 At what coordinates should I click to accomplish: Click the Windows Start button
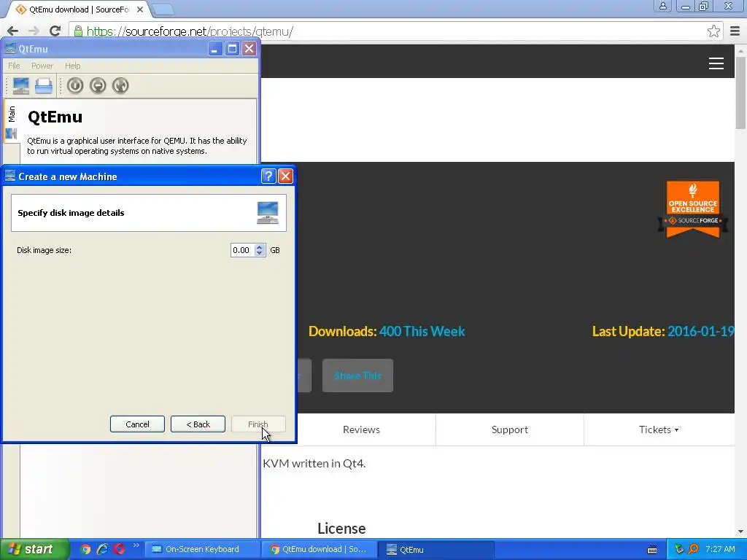pos(34,550)
